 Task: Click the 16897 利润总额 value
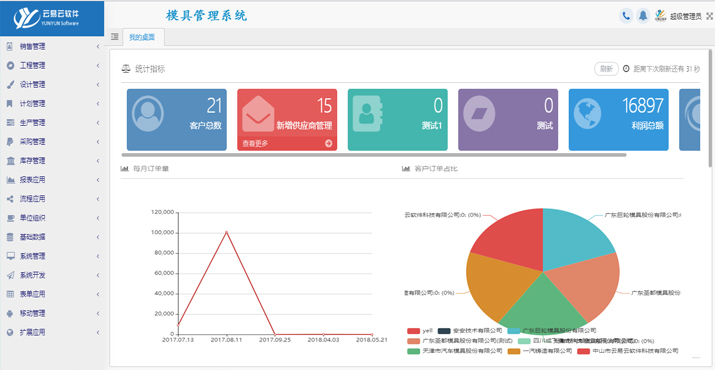point(642,106)
